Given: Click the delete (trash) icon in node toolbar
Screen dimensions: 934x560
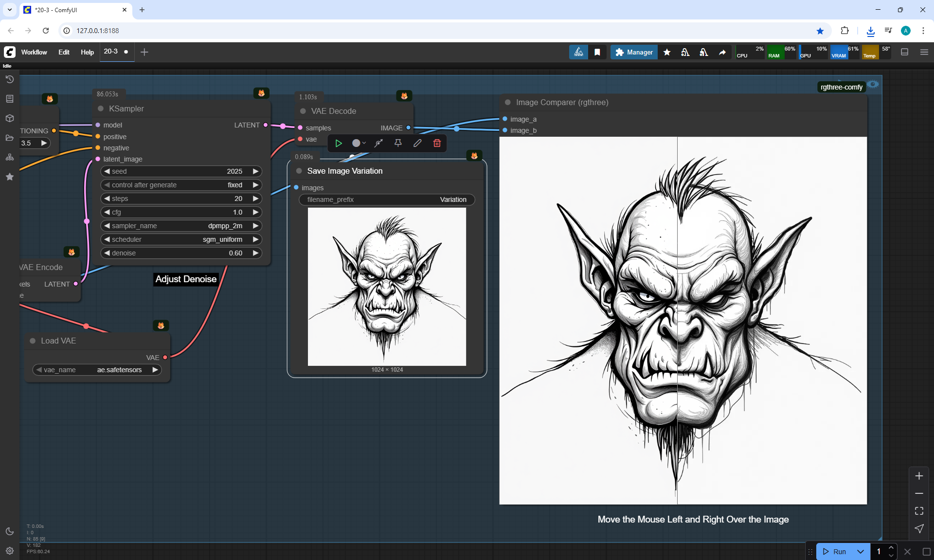Looking at the screenshot, I should (x=437, y=143).
